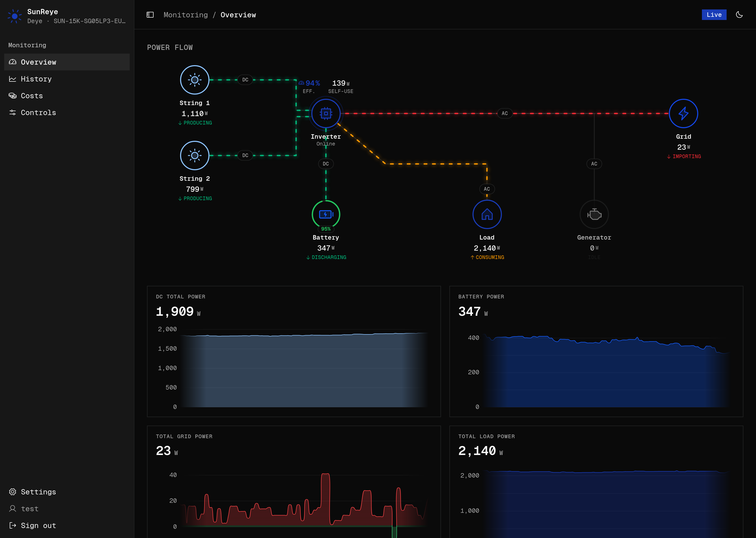Select the Grid lightning bolt icon
The width and height of the screenshot is (756, 538).
coord(684,113)
